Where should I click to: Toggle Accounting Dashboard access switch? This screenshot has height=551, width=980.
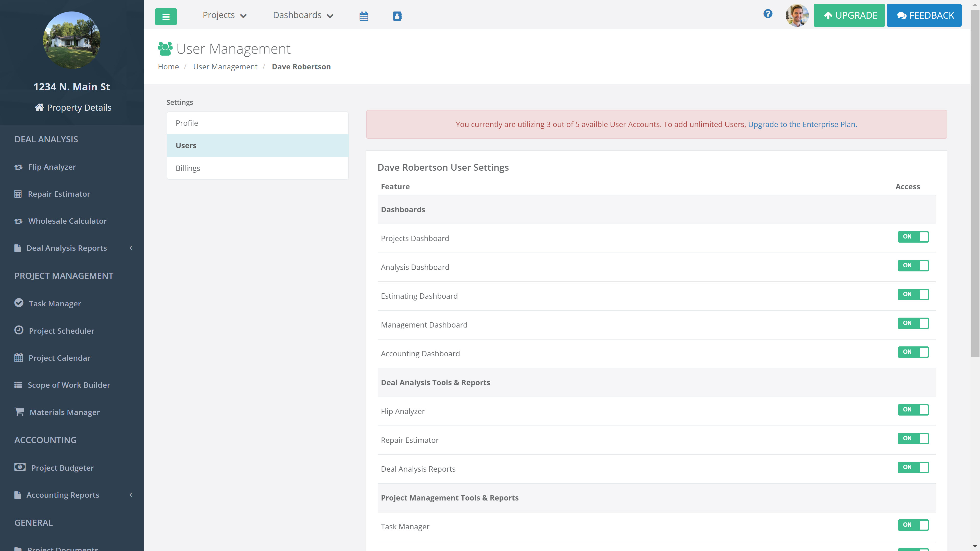[913, 352]
